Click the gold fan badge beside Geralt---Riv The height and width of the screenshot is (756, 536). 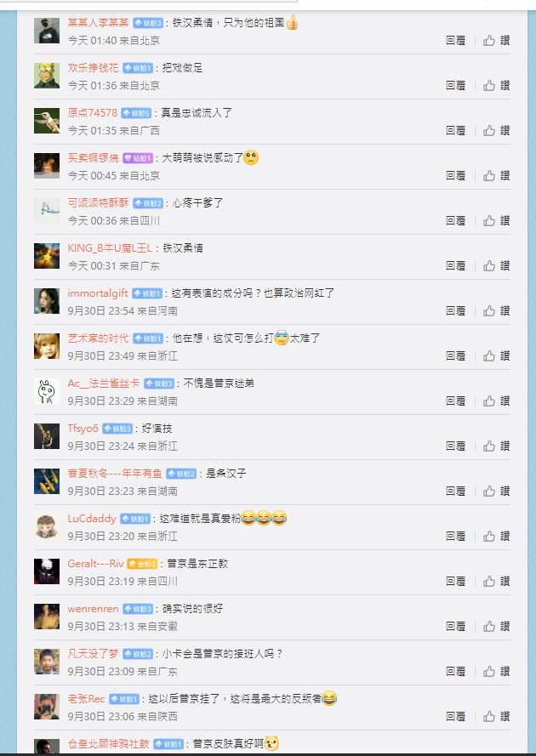(x=142, y=564)
